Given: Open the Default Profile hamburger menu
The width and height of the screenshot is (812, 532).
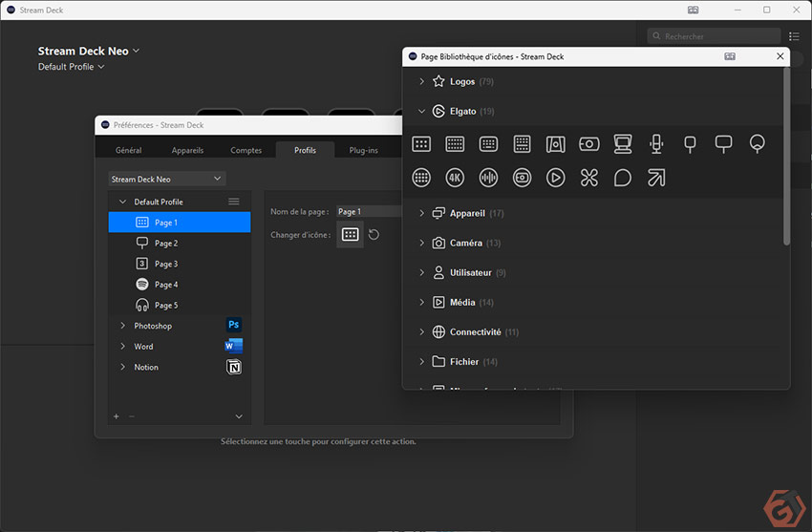Looking at the screenshot, I should point(234,202).
